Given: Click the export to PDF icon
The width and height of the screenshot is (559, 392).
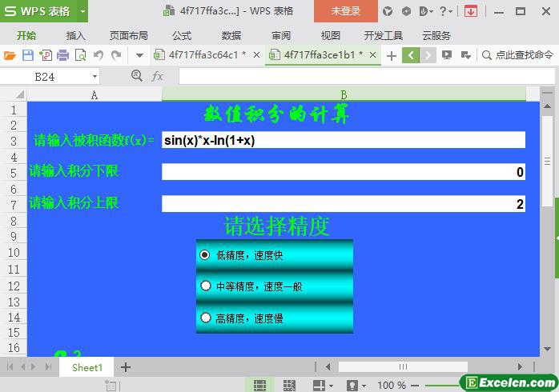Looking at the screenshot, I should [46, 55].
